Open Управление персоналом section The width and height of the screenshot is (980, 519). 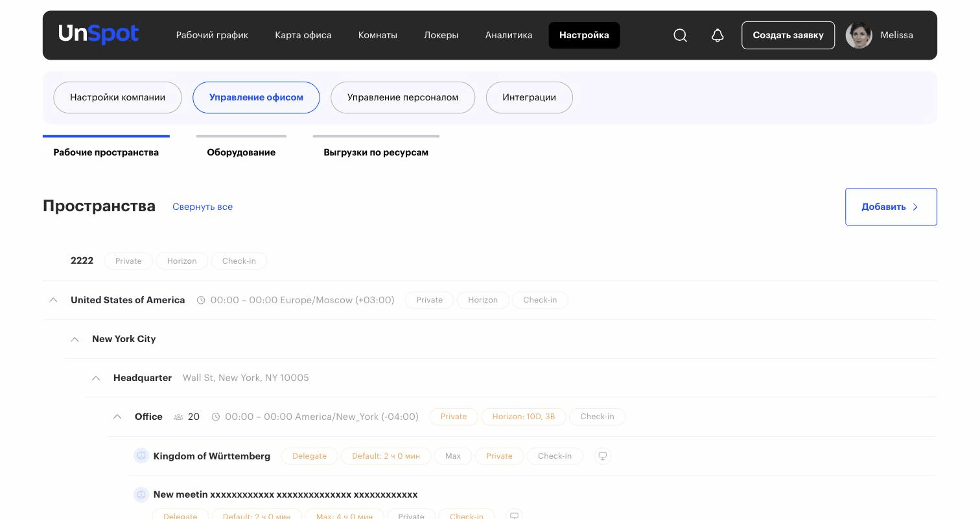pos(402,97)
